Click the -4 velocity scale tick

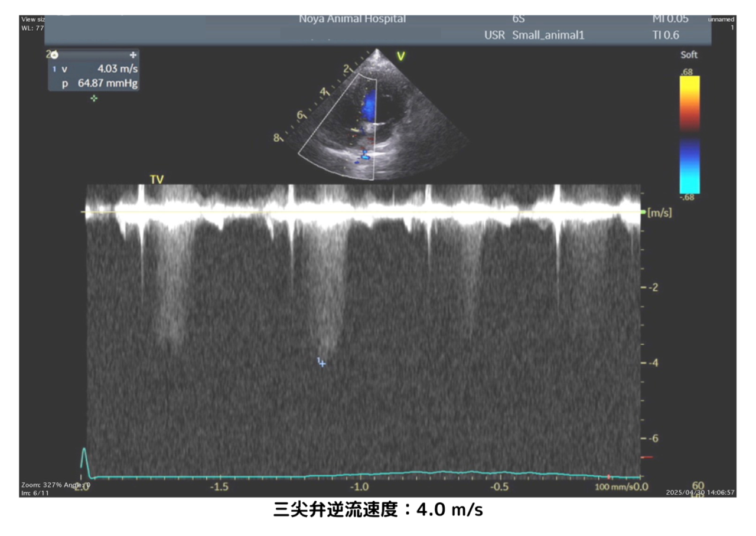[653, 363]
